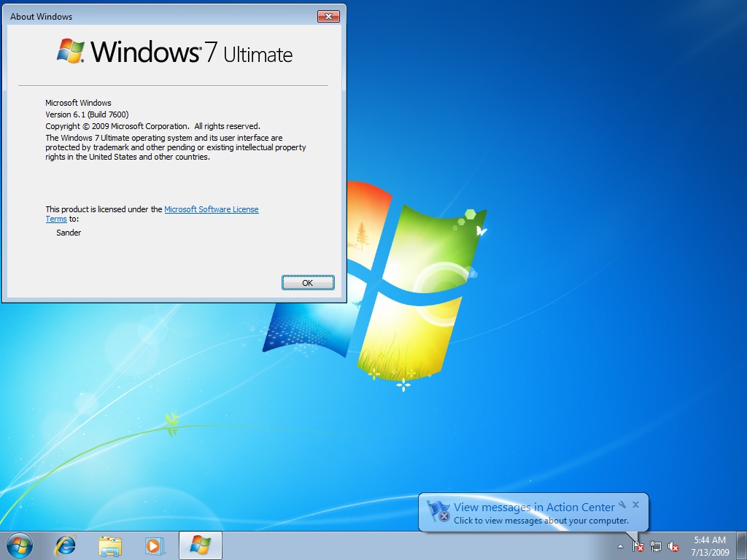This screenshot has width=747, height=560.
Task: Open the Start menu orb
Action: (20, 545)
